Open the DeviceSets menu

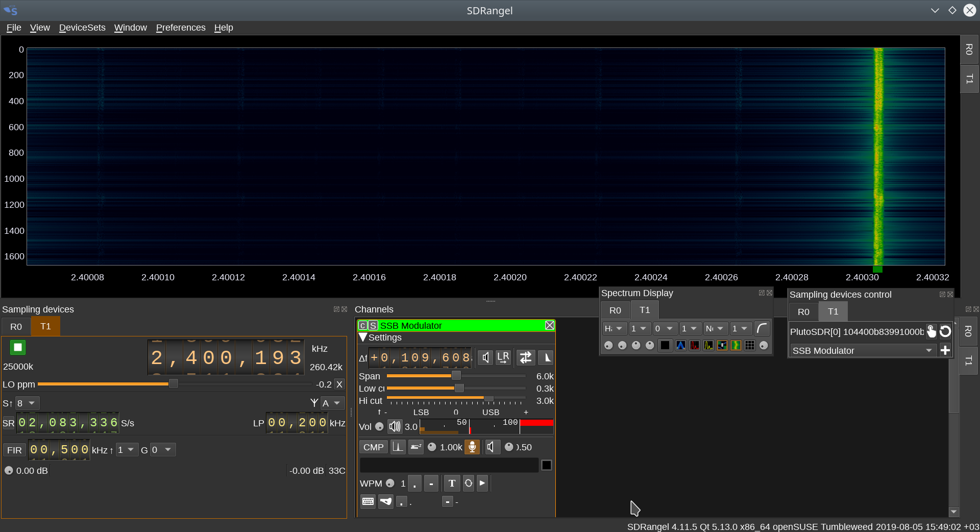pyautogui.click(x=82, y=28)
